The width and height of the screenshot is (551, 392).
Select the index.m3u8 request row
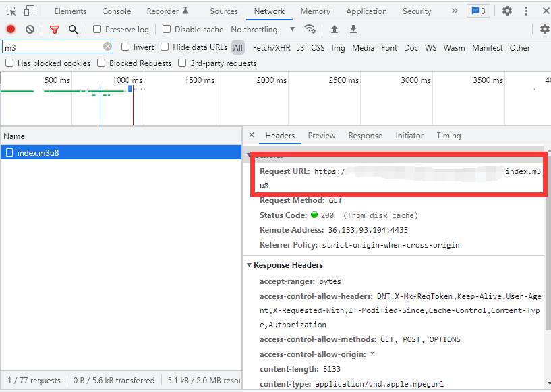tap(121, 152)
